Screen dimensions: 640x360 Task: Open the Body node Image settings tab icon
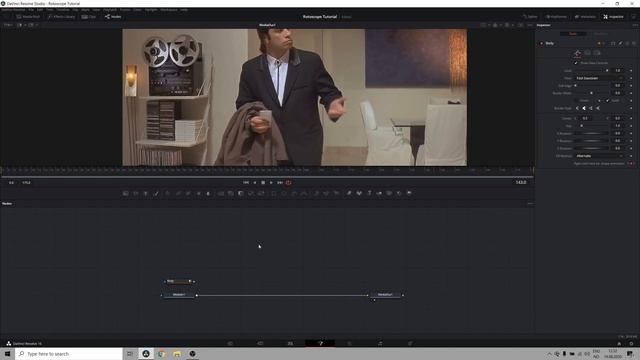tap(587, 53)
